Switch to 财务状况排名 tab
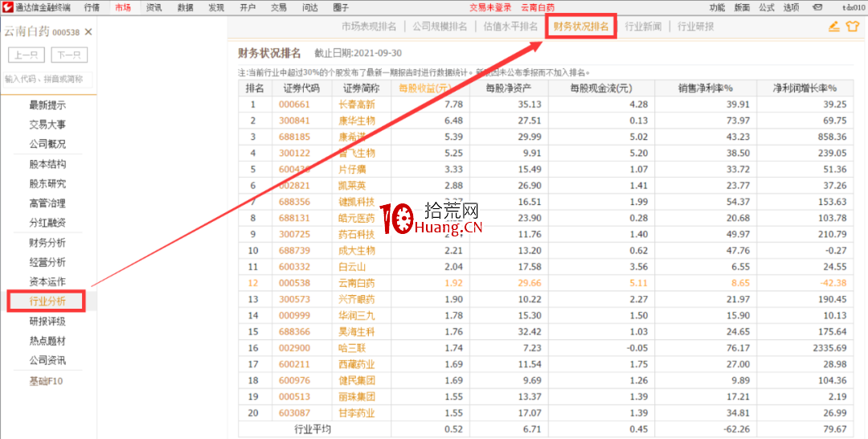The image size is (868, 439). (x=581, y=27)
